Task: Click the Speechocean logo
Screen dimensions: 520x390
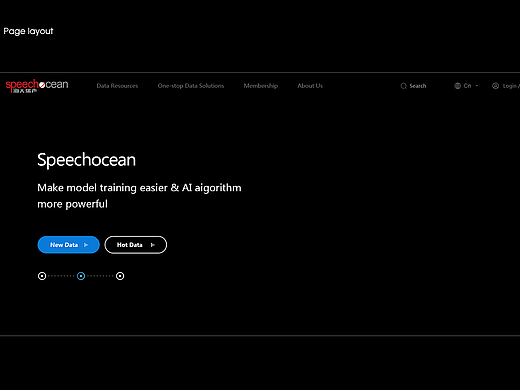Action: [37, 86]
